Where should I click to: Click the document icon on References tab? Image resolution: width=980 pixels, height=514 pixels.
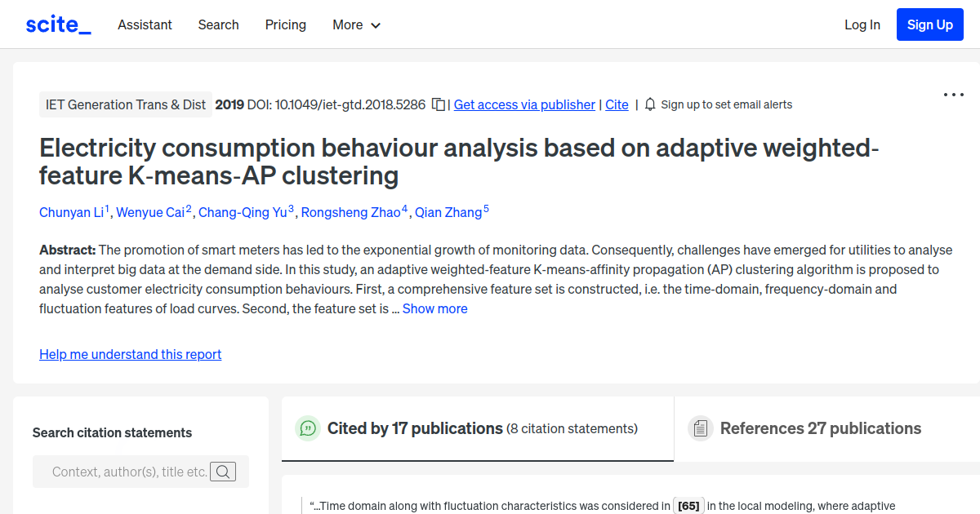pos(701,428)
